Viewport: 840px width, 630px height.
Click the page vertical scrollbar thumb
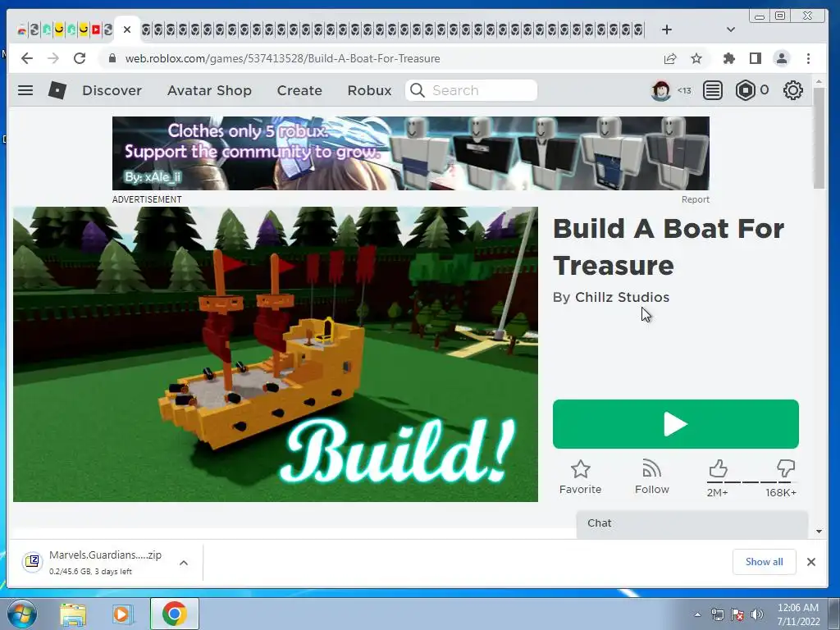pos(819,138)
